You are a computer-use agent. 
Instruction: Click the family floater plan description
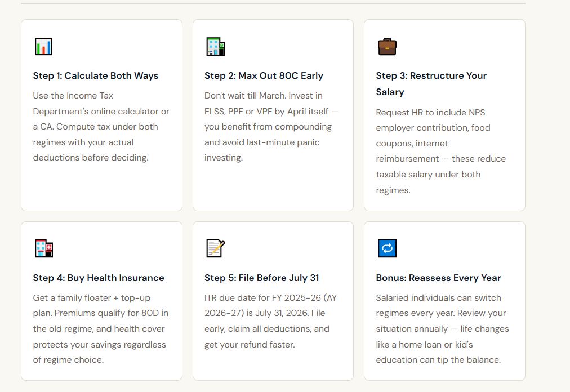tap(101, 329)
